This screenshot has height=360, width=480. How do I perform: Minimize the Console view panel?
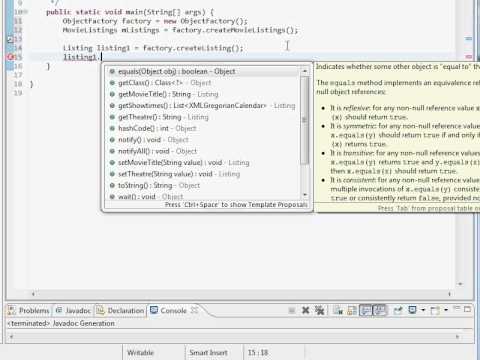[x=456, y=309]
